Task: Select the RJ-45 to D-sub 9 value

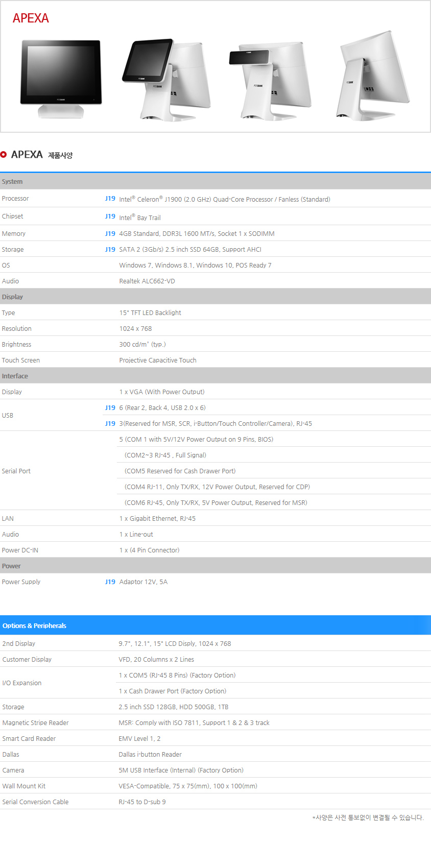Action: (x=142, y=802)
